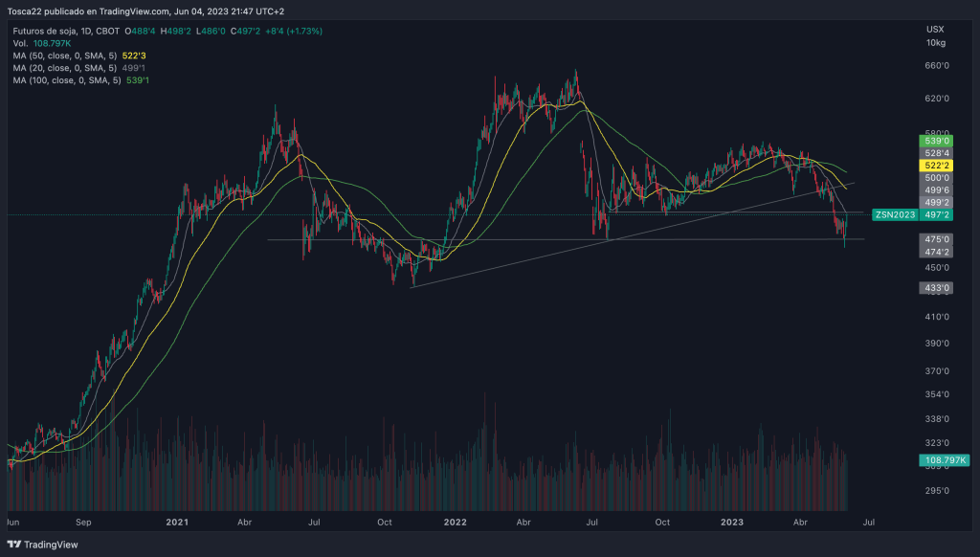Select the MA 20 indicator legend
The image size is (980, 557).
(x=66, y=68)
